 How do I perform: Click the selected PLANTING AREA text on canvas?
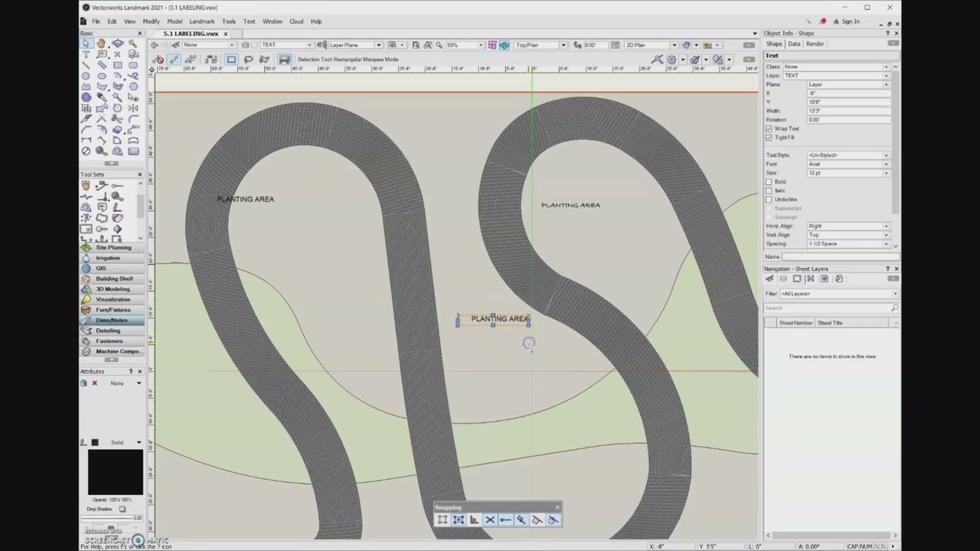(500, 318)
